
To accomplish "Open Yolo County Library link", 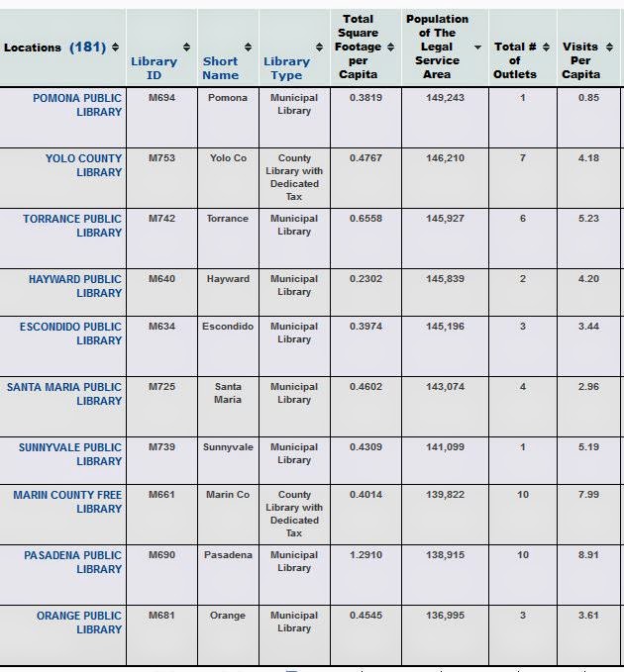I will click(x=83, y=165).
